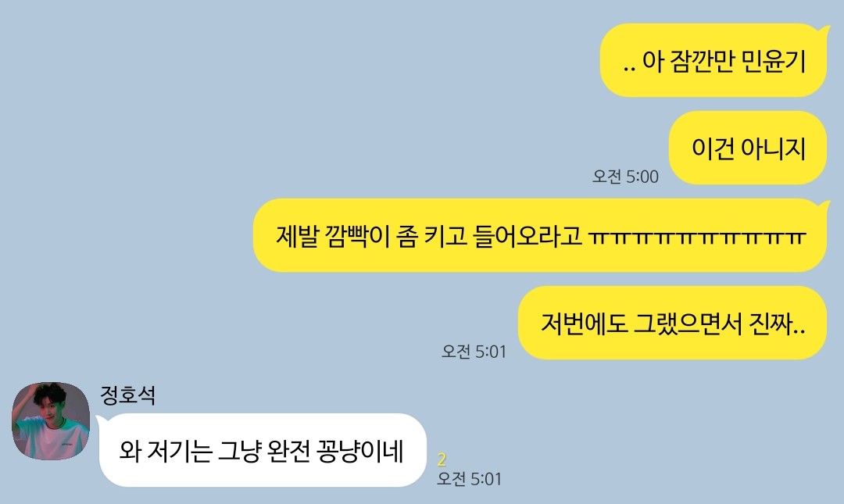Click the word 들어오라고 in the long message

(527, 235)
